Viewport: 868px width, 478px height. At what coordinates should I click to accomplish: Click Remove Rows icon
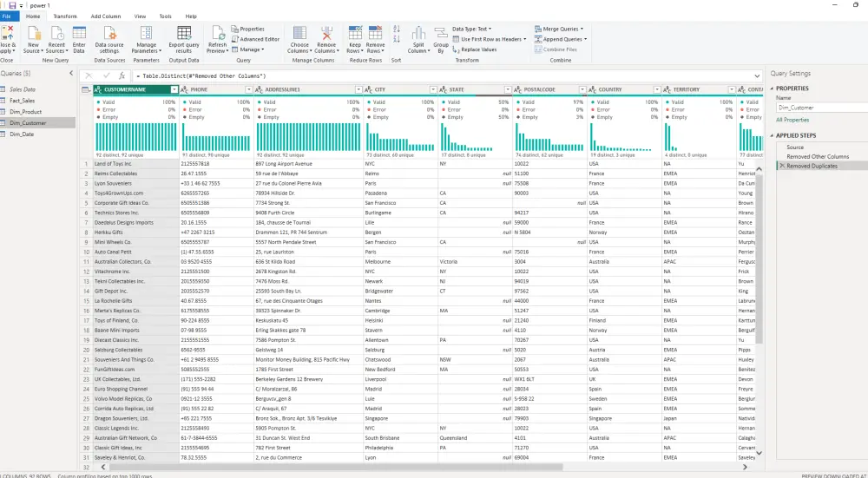(x=375, y=33)
